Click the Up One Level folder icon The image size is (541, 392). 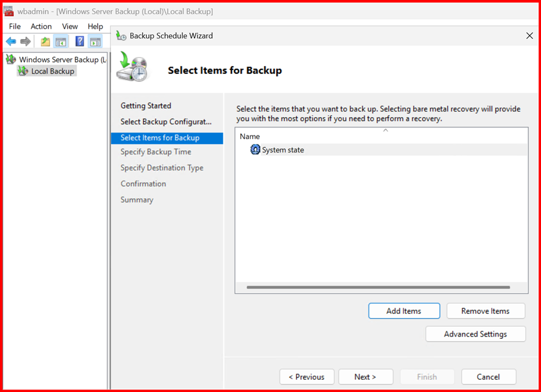coord(45,42)
